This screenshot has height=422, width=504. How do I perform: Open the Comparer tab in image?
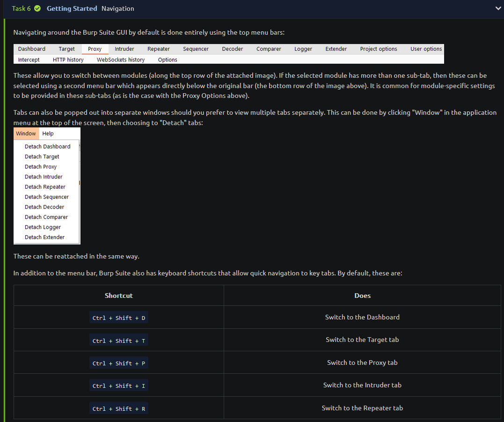[269, 49]
